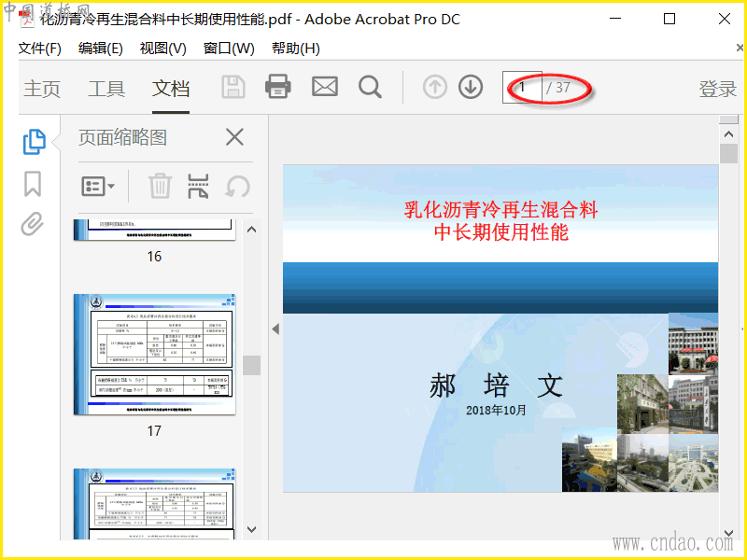The height and width of the screenshot is (560, 747).
Task: Select page 17 thumbnail
Action: pos(154,354)
